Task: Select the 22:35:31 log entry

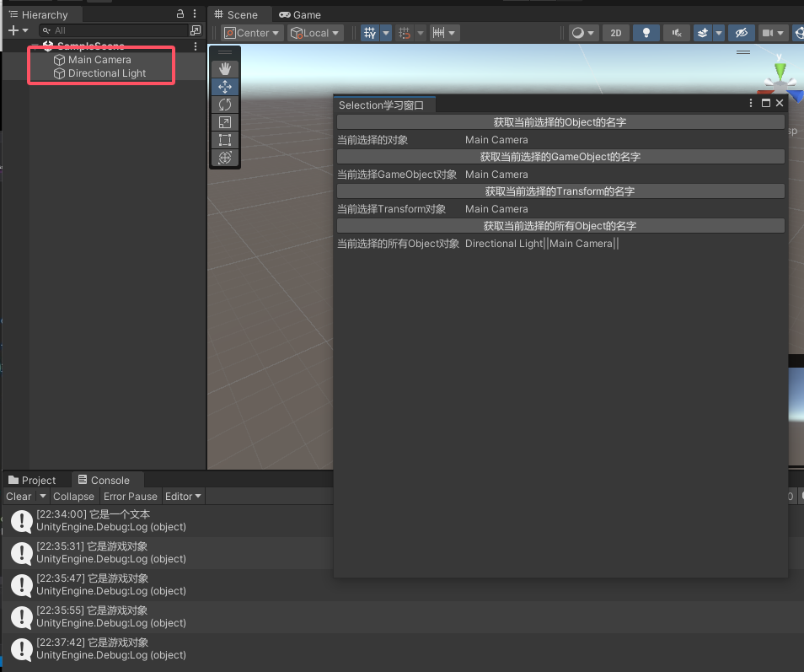Action: [x=169, y=553]
